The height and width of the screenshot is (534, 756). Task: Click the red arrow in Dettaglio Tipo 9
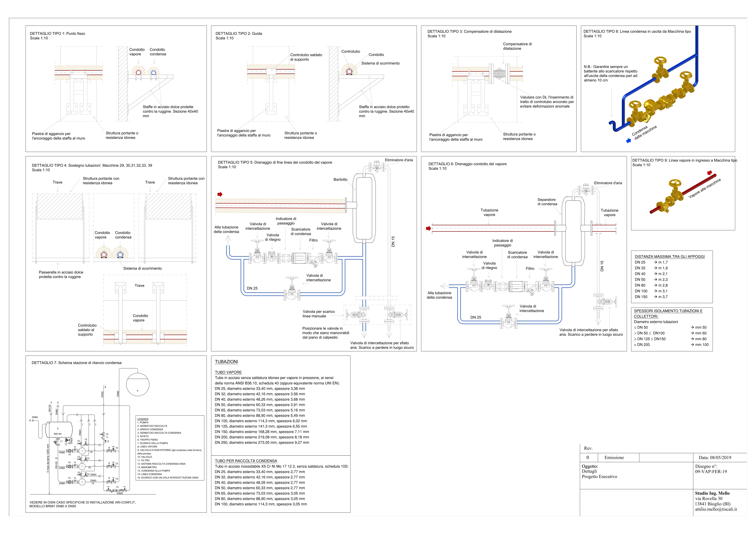pos(710,172)
